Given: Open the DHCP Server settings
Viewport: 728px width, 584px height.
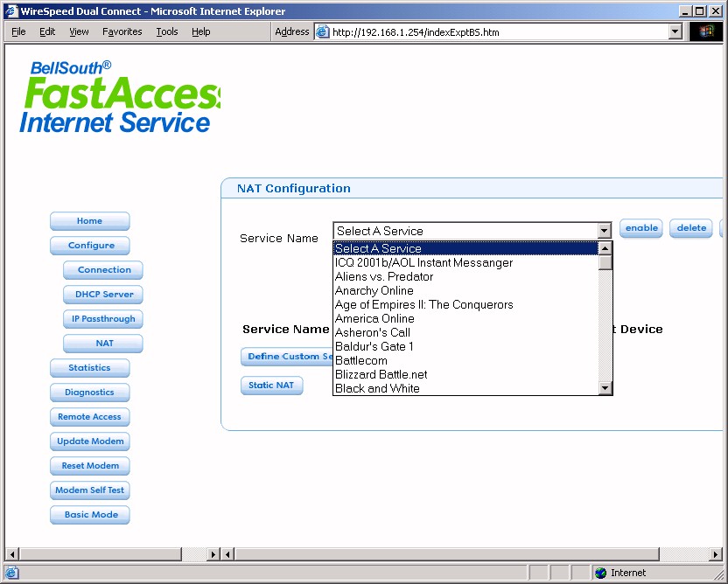Looking at the screenshot, I should pyautogui.click(x=103, y=295).
